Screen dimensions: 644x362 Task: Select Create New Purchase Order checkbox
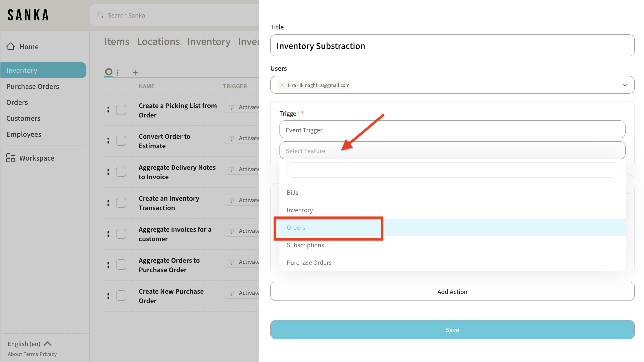click(x=121, y=296)
